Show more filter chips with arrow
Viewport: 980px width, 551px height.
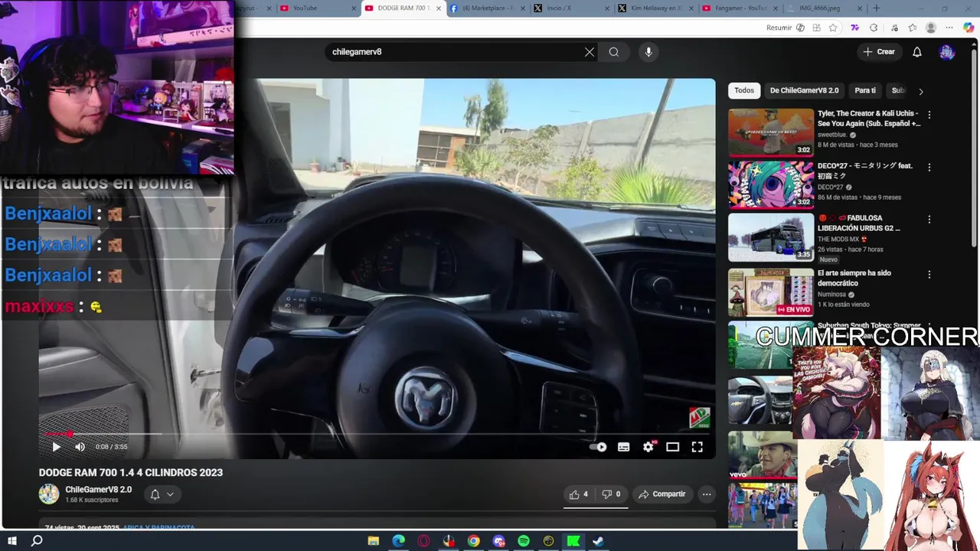[x=920, y=91]
